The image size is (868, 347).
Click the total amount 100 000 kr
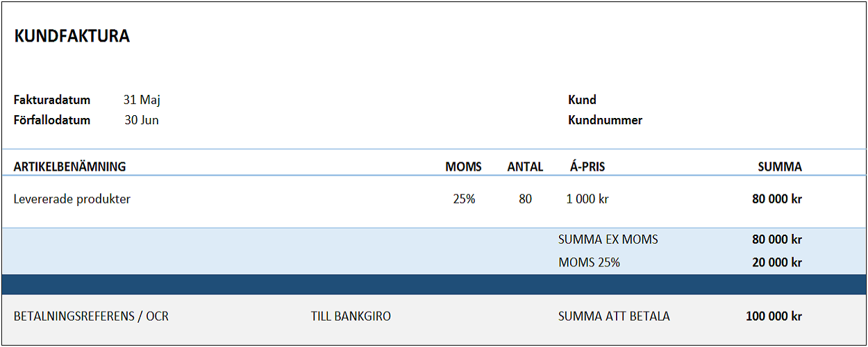pyautogui.click(x=774, y=316)
